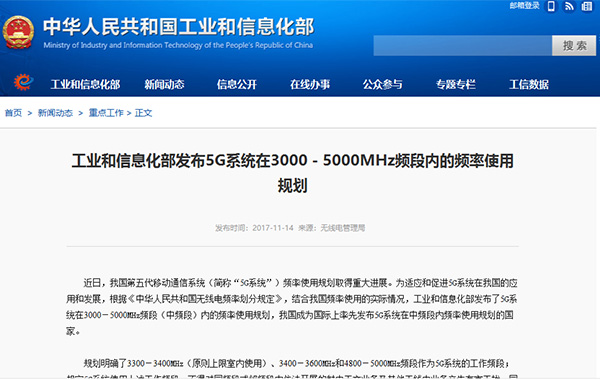
Task: Go to 新闻动态 in breadcrumb
Action: (55, 113)
